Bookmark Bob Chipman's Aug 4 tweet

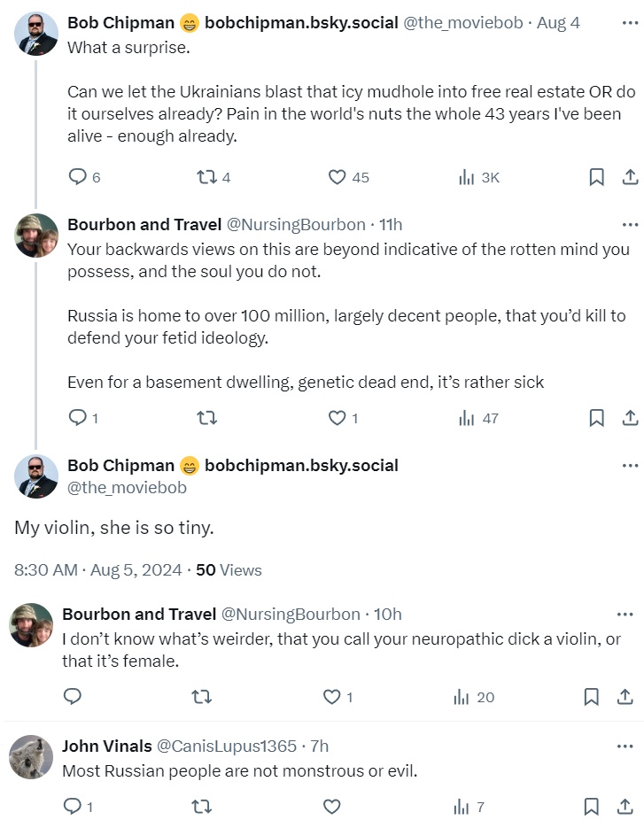click(x=597, y=177)
